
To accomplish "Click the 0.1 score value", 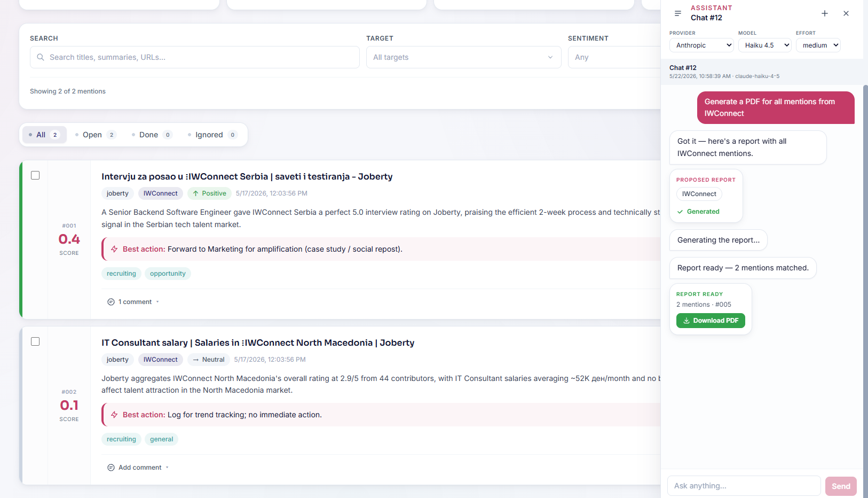I will pos(69,405).
